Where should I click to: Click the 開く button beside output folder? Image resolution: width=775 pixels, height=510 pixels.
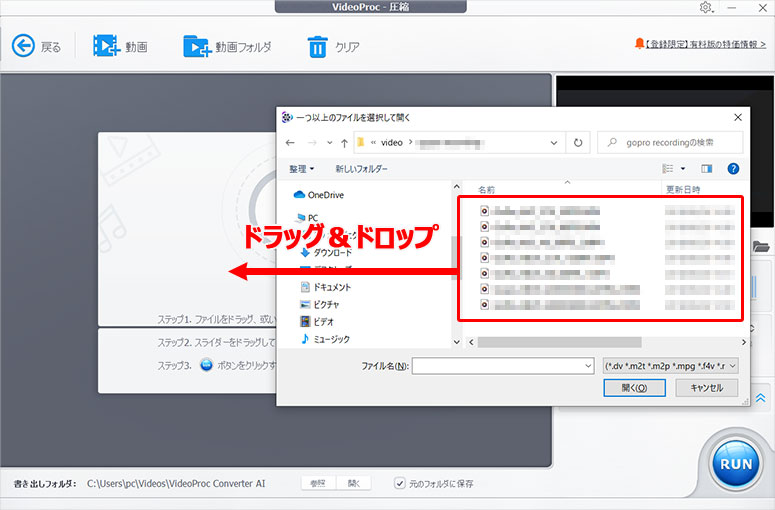(x=353, y=483)
